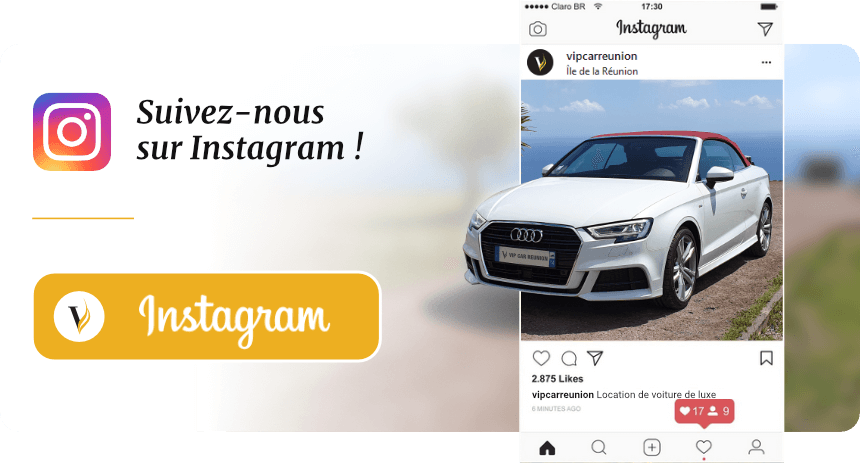Click the colorful Instagram logo icon
Image resolution: width=860 pixels, height=463 pixels.
(x=72, y=132)
